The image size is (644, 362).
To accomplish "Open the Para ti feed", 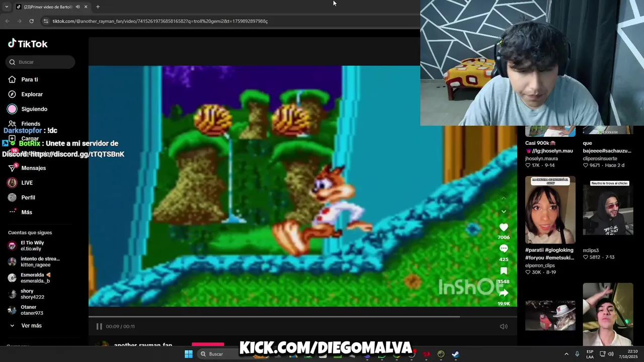I will 29,79.
